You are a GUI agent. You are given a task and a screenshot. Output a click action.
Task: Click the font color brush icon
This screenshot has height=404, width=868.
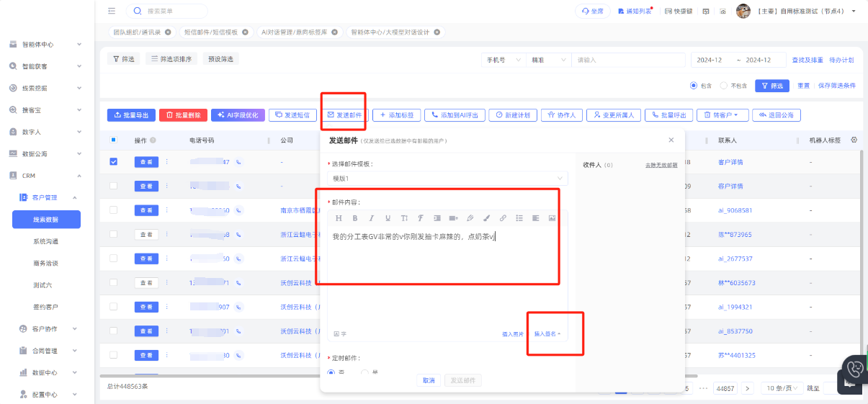click(486, 218)
